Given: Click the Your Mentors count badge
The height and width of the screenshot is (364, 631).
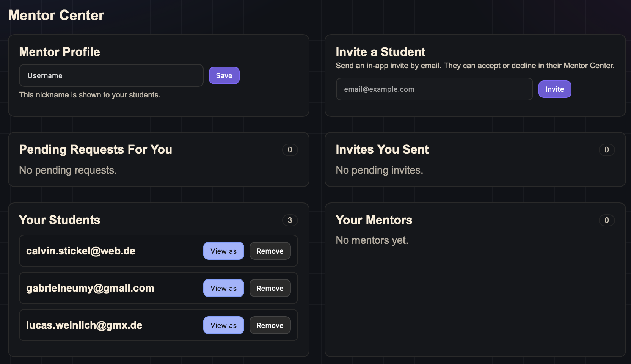Looking at the screenshot, I should coord(606,220).
